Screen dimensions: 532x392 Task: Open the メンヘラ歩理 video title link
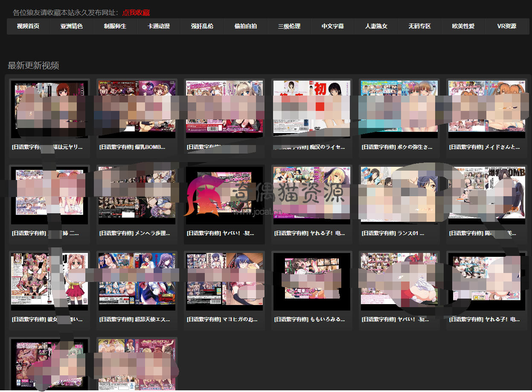point(134,233)
